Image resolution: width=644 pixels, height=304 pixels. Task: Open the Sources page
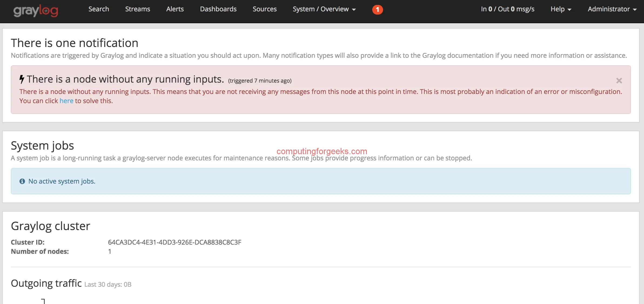[264, 9]
